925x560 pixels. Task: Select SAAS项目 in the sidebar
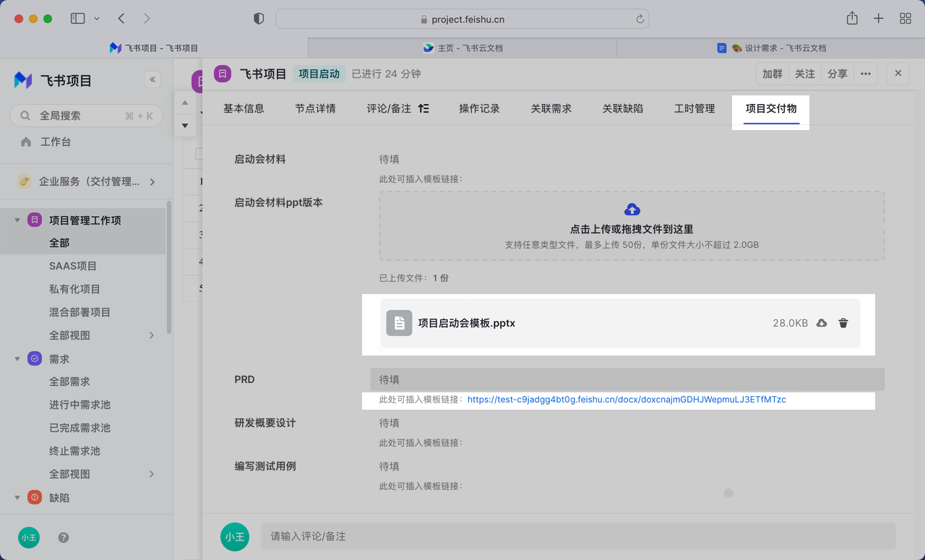coord(73,266)
